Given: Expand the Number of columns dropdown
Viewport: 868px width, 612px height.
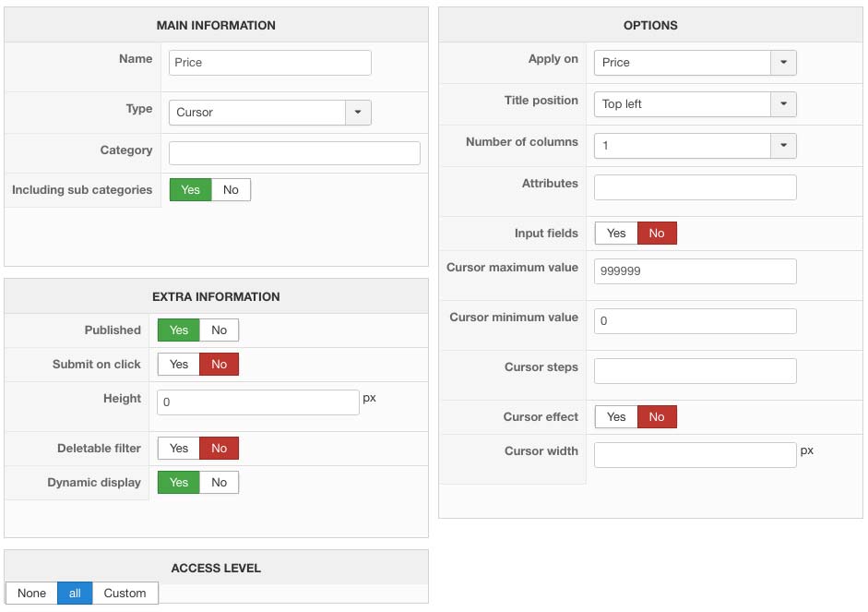Looking at the screenshot, I should pyautogui.click(x=783, y=146).
